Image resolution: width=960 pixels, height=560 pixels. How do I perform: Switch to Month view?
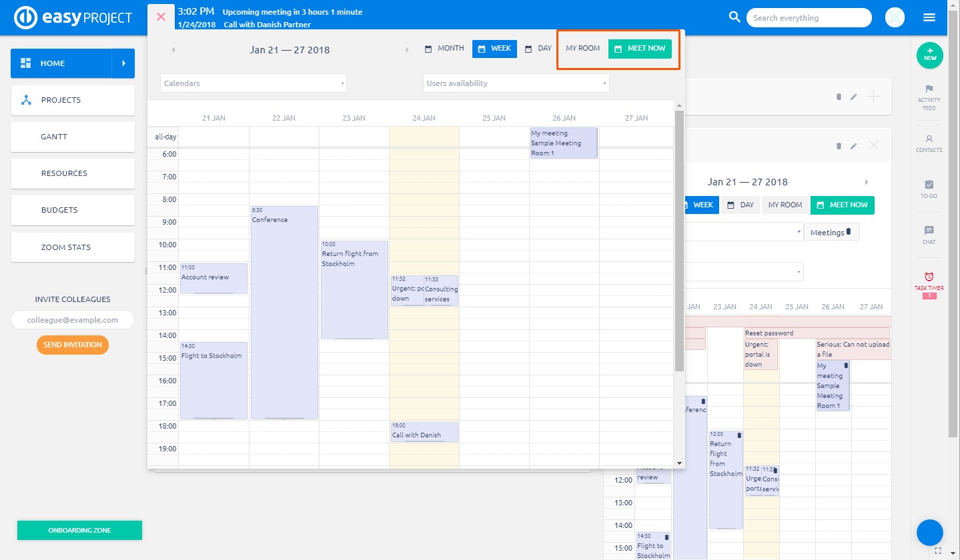(444, 49)
